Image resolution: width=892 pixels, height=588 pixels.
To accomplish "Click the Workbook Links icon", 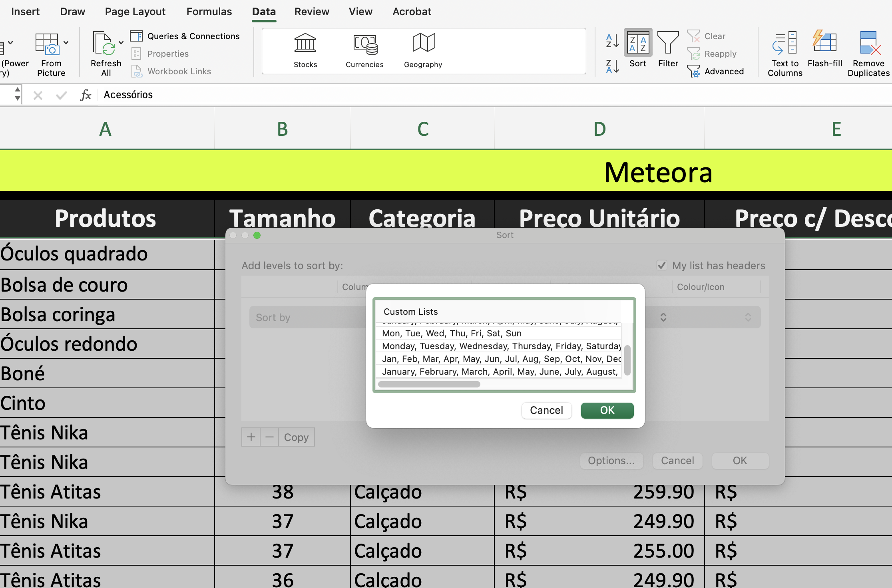I will tap(137, 71).
